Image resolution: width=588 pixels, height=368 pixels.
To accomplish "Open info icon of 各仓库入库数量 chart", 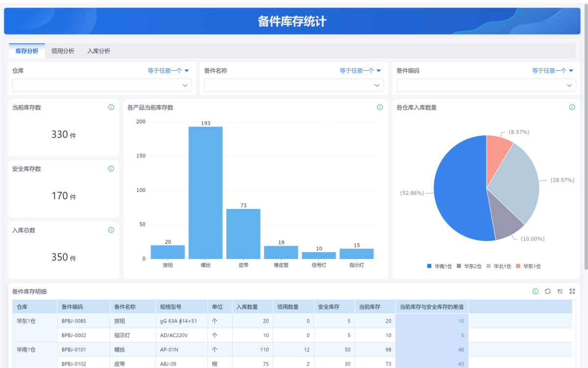I will 572,107.
